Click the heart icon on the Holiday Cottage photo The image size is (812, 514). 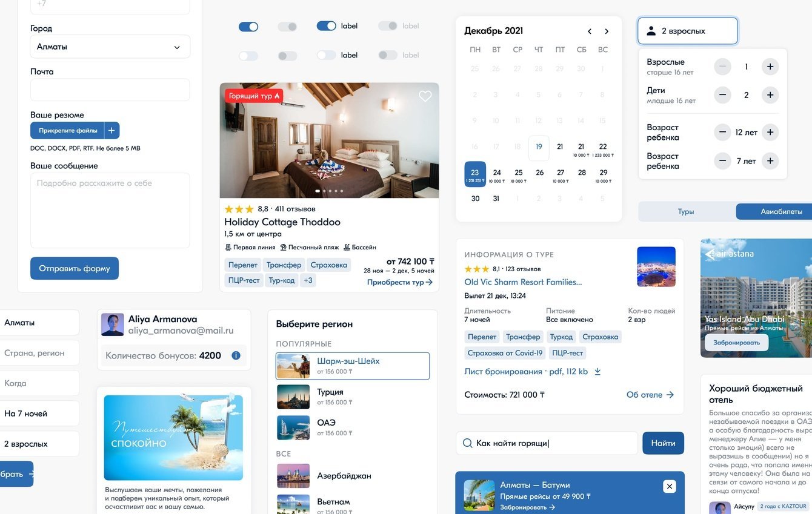425,96
